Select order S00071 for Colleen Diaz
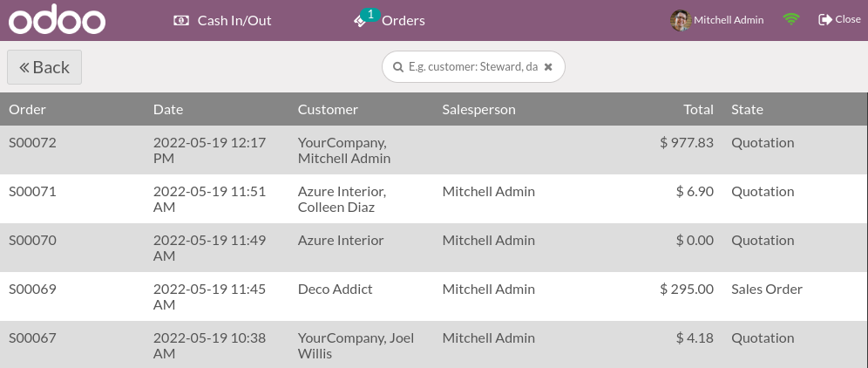This screenshot has height=368, width=868. tap(33, 192)
